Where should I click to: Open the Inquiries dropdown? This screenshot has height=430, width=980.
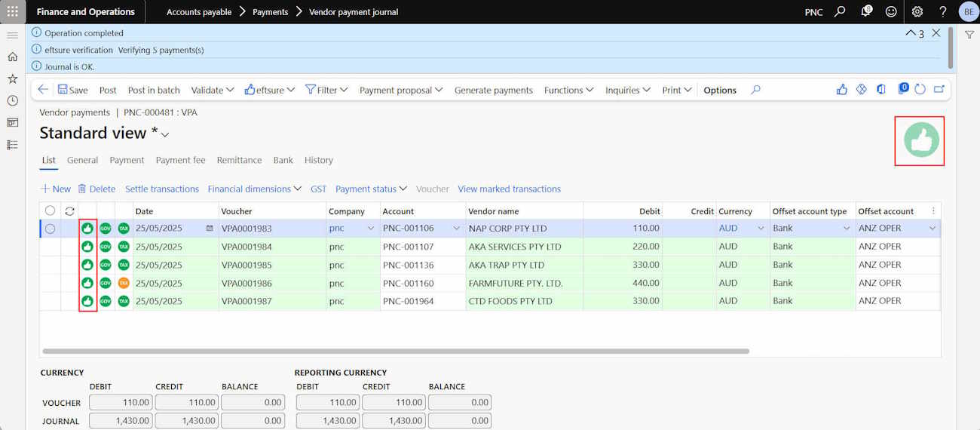tap(628, 90)
